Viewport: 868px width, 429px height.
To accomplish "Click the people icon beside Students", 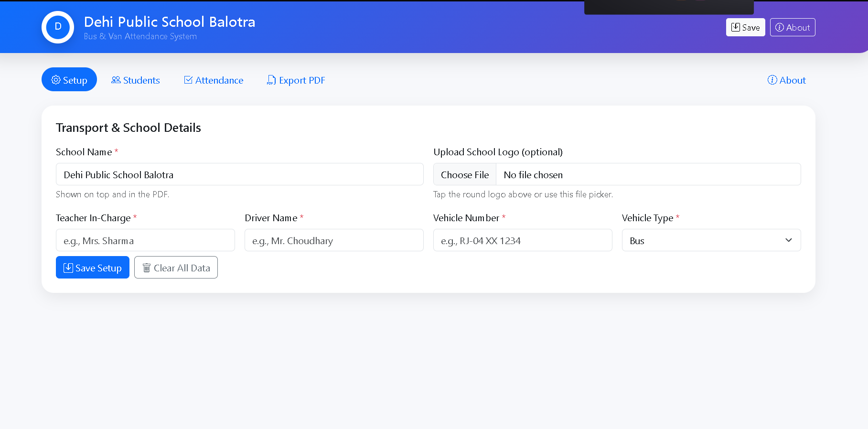I will (116, 80).
